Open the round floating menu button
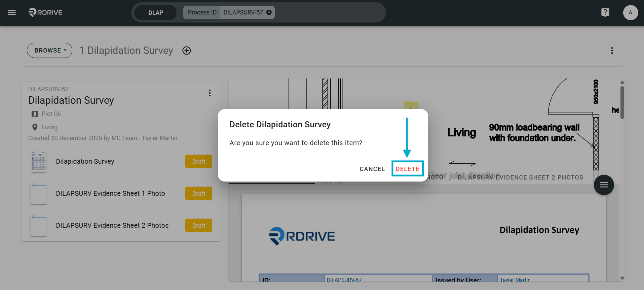The height and width of the screenshot is (290, 644). tap(604, 185)
